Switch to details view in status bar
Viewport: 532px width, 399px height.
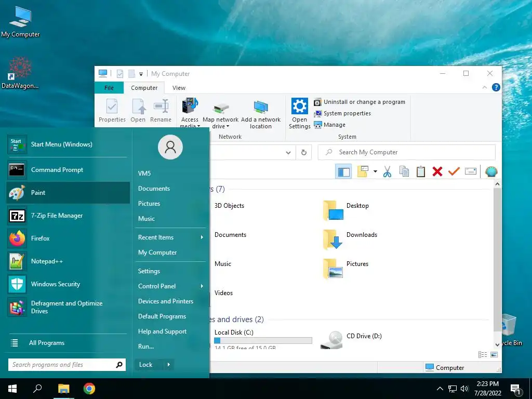[483, 354]
